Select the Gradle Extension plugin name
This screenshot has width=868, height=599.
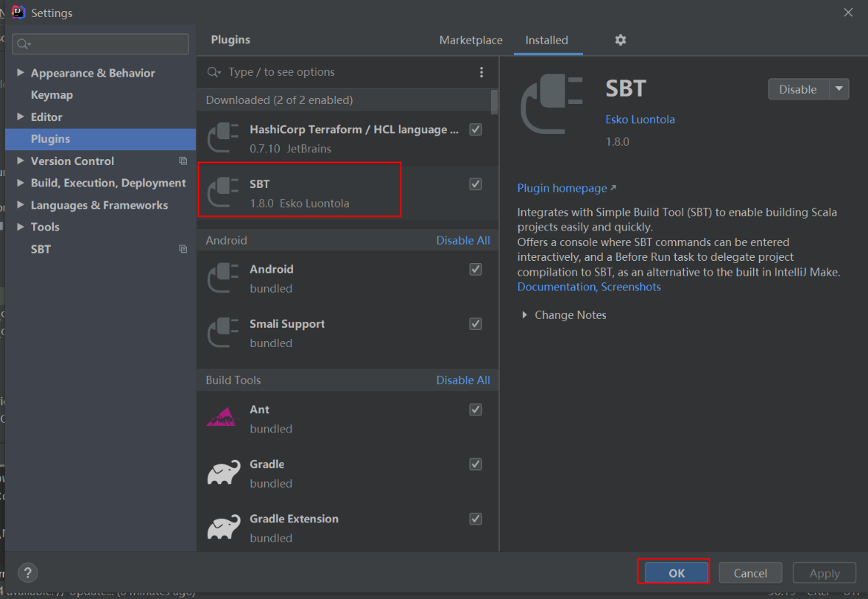(294, 519)
